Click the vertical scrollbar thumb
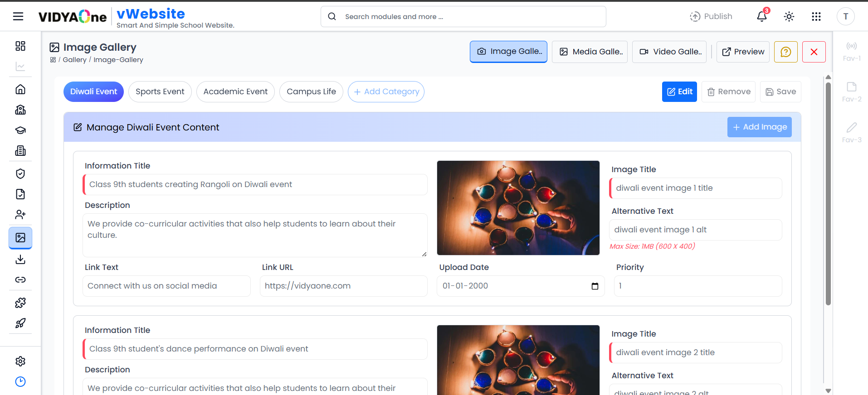This screenshot has width=868, height=395. pos(828,193)
